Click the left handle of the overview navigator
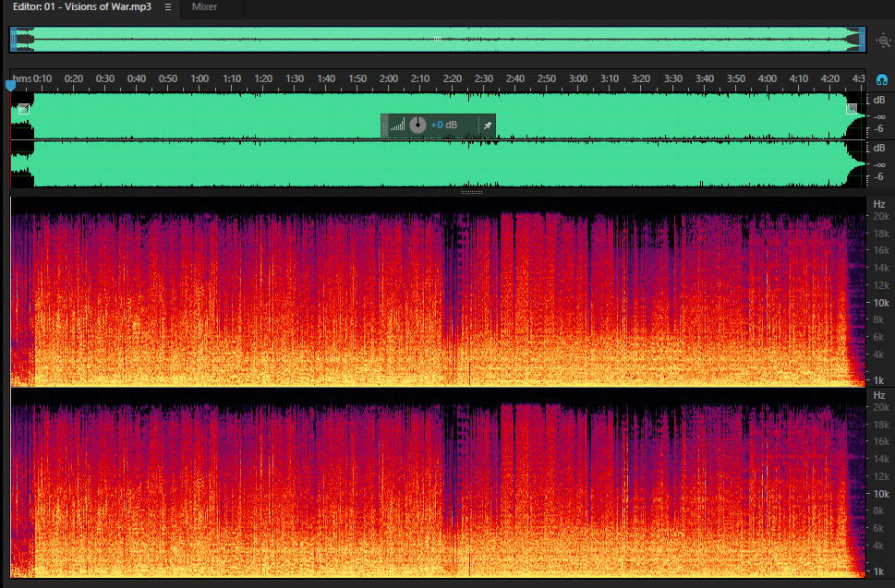The height and width of the screenshot is (588, 895). (13, 40)
